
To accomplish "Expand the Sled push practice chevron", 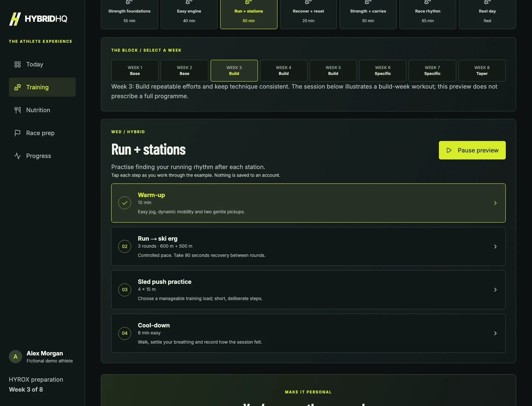I will point(495,290).
